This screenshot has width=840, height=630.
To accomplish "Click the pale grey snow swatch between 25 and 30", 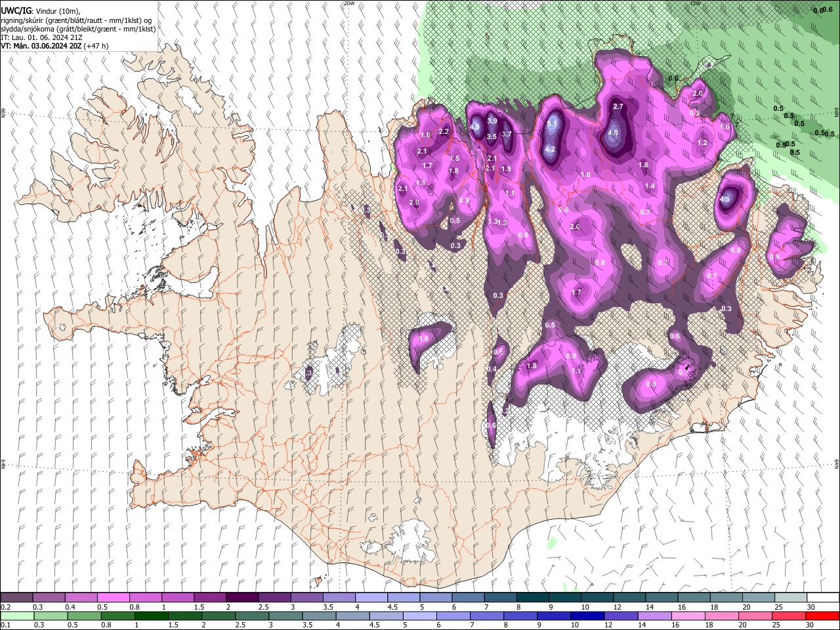I will coord(790,598).
